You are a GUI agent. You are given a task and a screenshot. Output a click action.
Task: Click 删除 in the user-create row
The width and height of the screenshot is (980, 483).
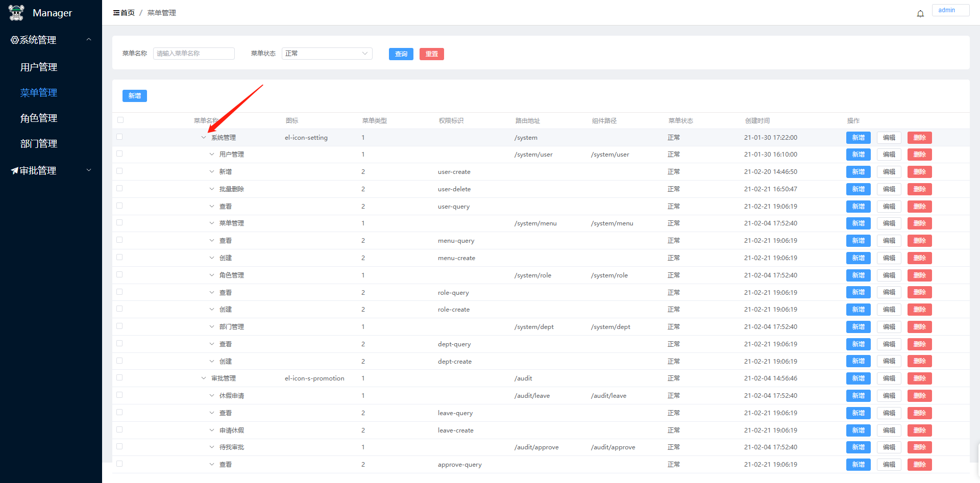[920, 172]
